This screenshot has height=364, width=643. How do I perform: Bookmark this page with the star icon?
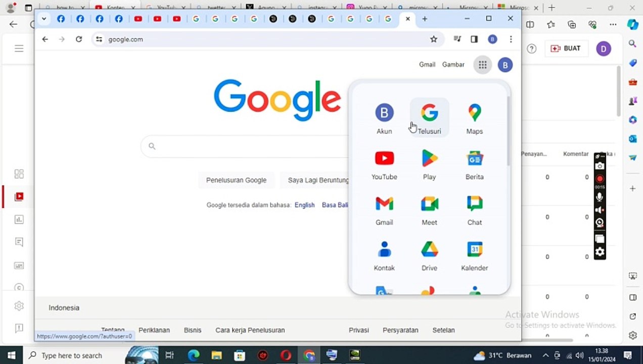433,39
